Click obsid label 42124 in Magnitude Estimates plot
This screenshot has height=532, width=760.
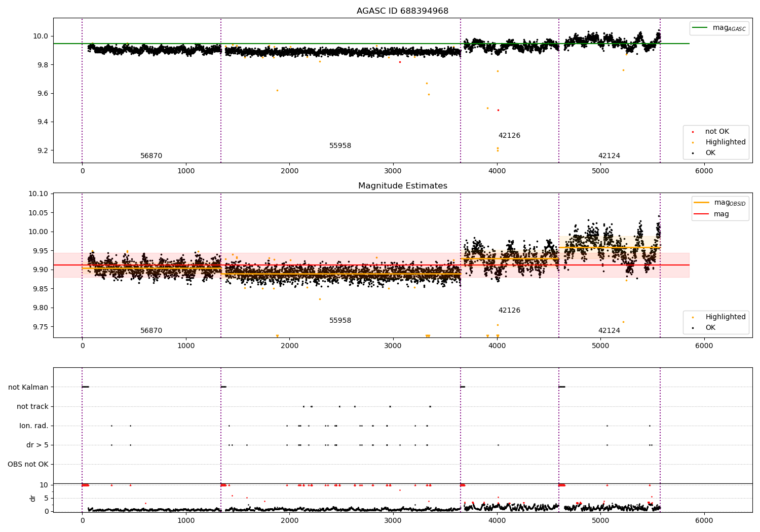(x=609, y=331)
